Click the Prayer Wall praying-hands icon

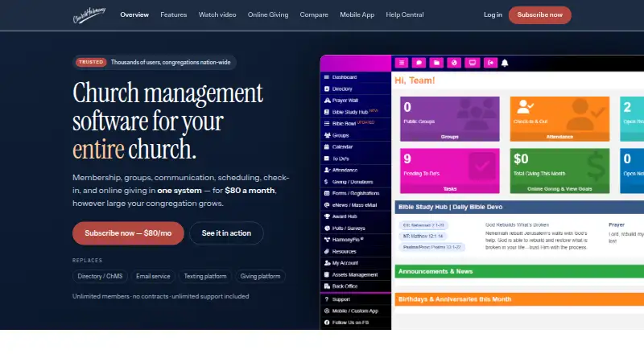(327, 101)
